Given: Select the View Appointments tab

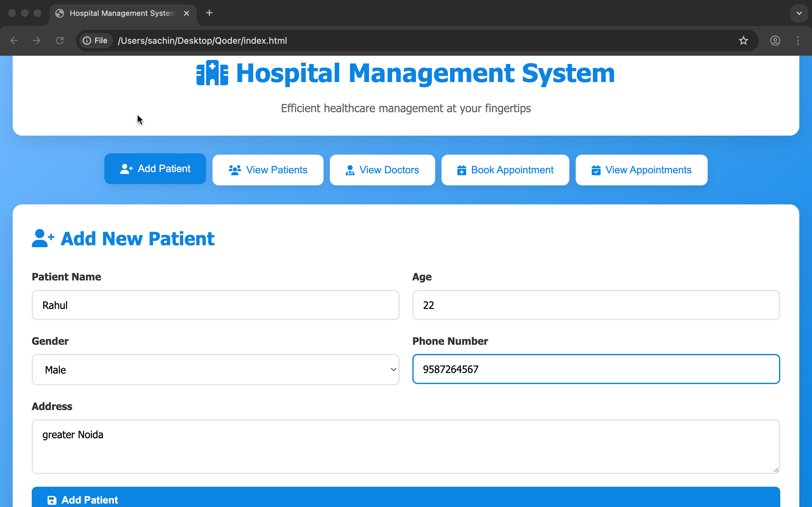Looking at the screenshot, I should click(x=641, y=170).
